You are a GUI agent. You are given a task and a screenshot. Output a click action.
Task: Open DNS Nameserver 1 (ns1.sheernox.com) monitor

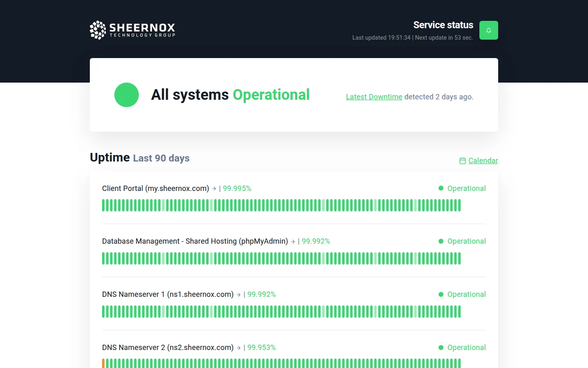click(x=168, y=294)
